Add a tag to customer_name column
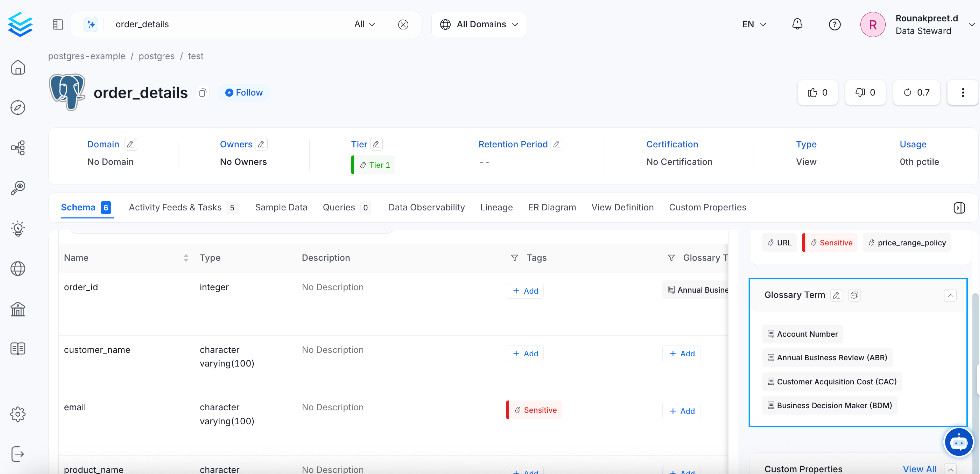The height and width of the screenshot is (474, 980). pyautogui.click(x=525, y=354)
